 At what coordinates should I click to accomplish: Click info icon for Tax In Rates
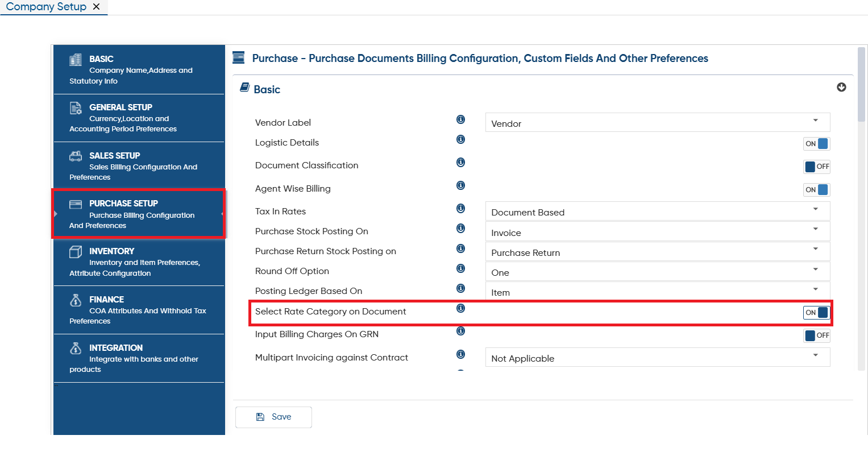click(460, 208)
